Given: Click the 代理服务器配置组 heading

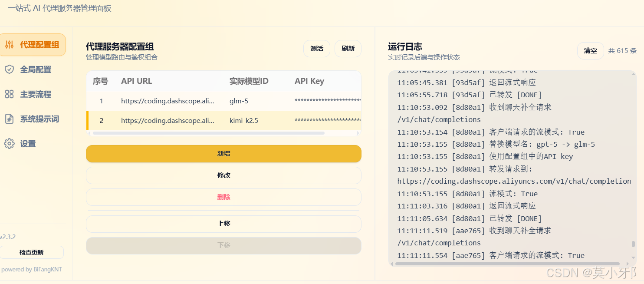Looking at the screenshot, I should pos(120,47).
